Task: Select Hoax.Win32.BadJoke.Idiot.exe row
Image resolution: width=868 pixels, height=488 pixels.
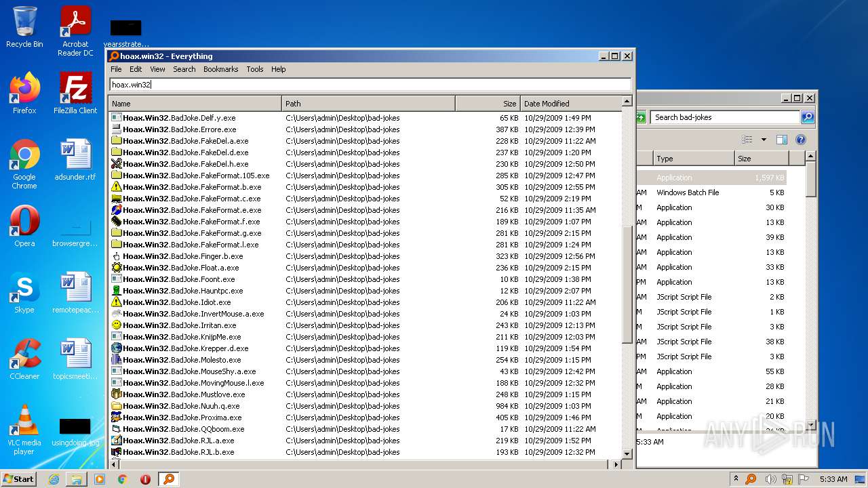Action: click(x=364, y=302)
